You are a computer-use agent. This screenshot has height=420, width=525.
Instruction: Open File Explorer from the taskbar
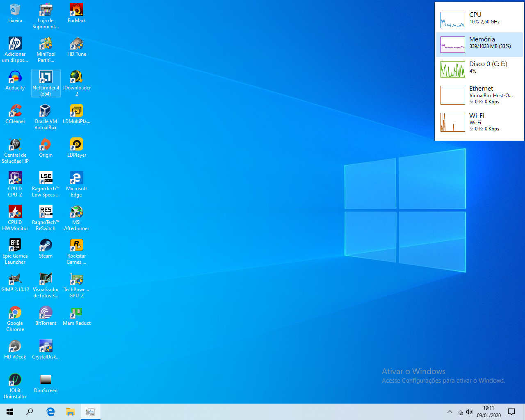click(x=71, y=412)
